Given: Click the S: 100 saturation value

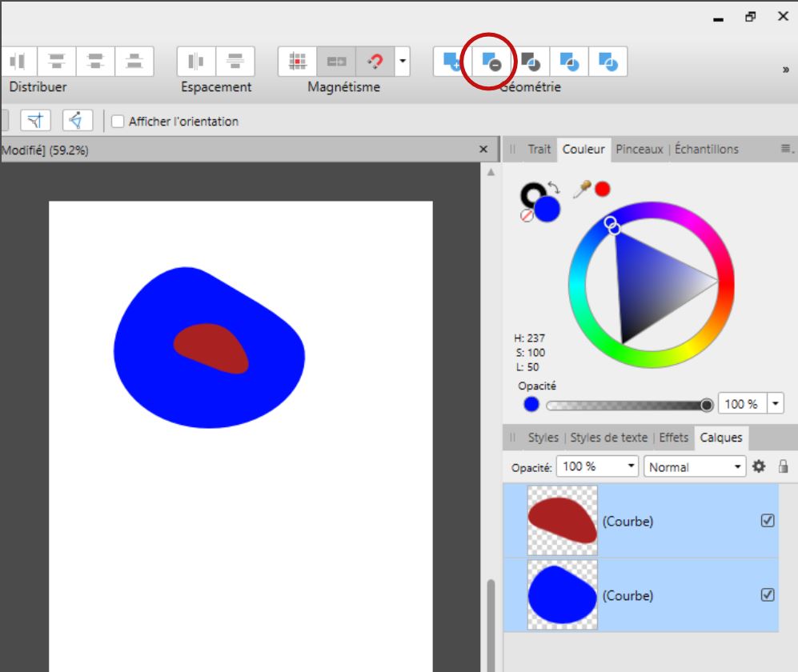Looking at the screenshot, I should (x=531, y=353).
